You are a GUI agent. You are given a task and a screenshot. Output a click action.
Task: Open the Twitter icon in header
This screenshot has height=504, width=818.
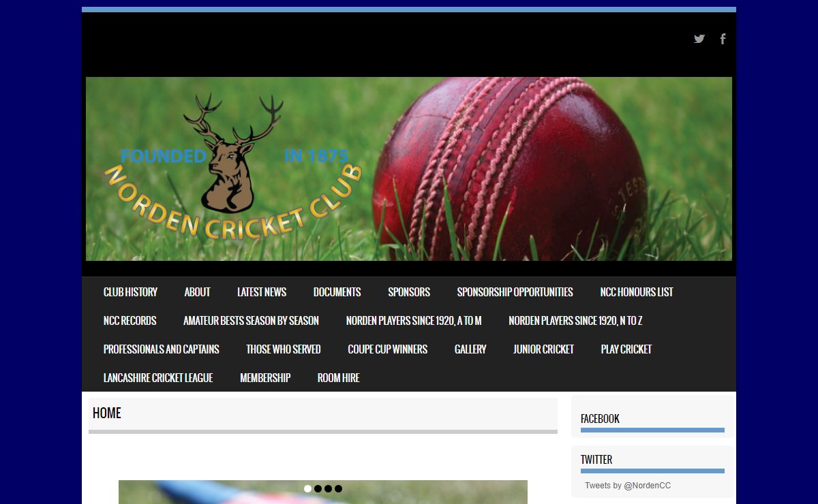point(699,39)
